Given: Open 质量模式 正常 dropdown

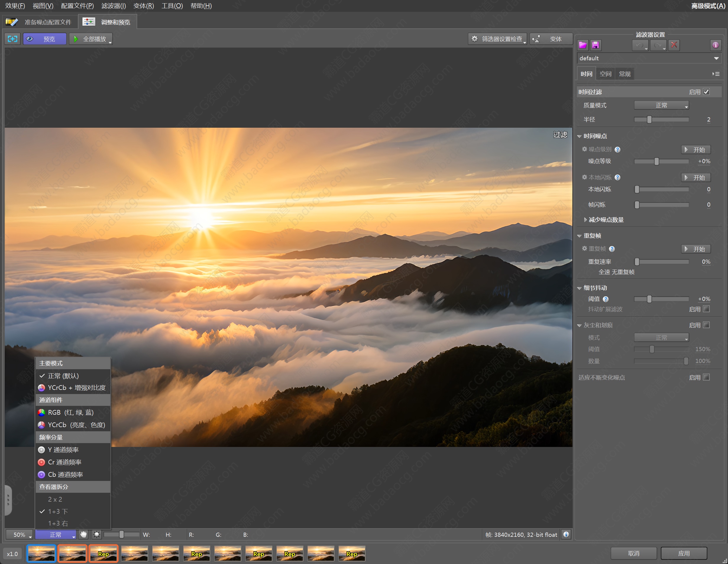Looking at the screenshot, I should coord(661,105).
